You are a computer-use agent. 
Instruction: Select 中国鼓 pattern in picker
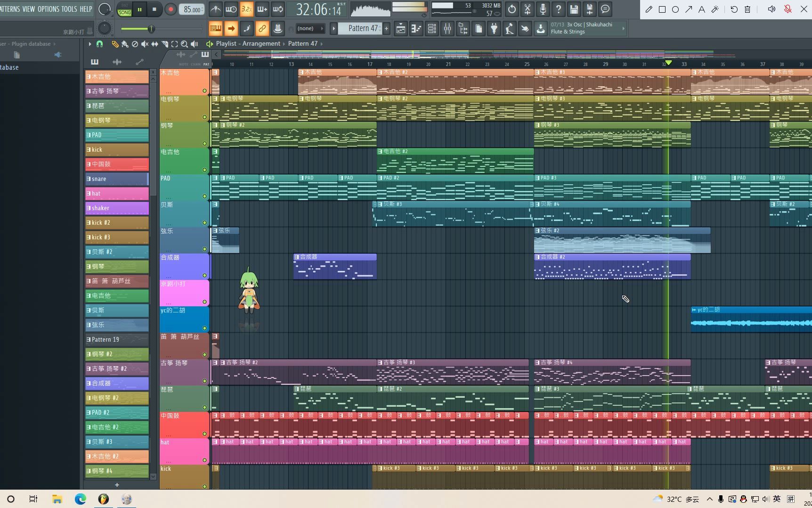coord(117,164)
